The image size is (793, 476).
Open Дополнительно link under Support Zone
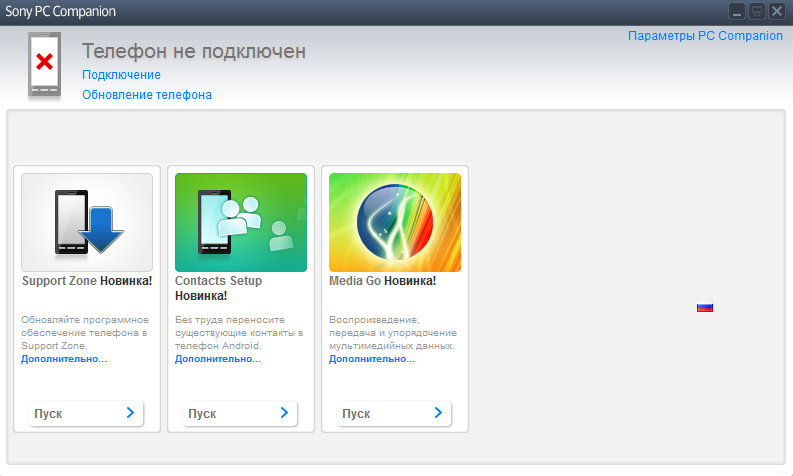(x=64, y=359)
